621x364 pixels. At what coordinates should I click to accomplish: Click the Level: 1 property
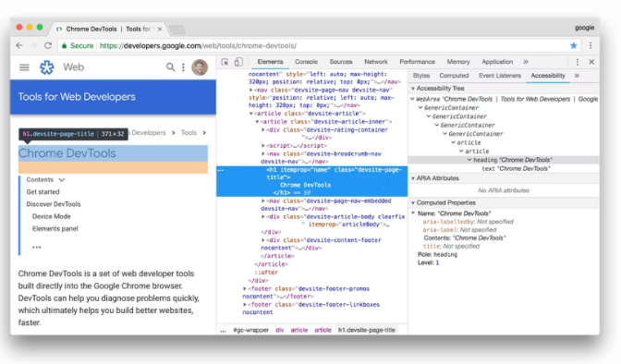428,263
